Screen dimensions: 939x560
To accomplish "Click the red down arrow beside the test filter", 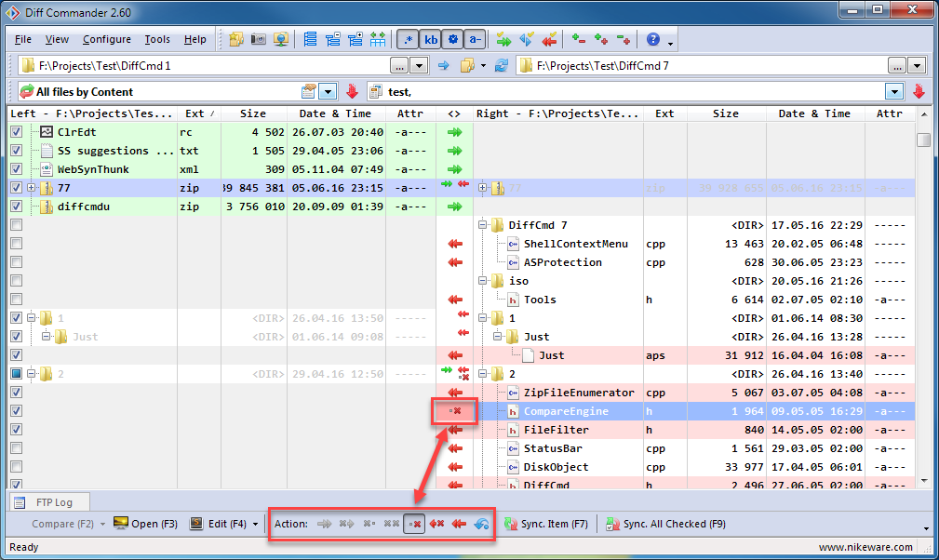I will click(919, 92).
